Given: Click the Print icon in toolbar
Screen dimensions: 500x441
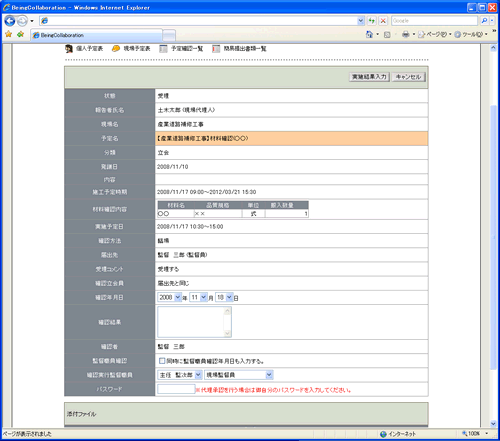Looking at the screenshot, I should tap(405, 34).
